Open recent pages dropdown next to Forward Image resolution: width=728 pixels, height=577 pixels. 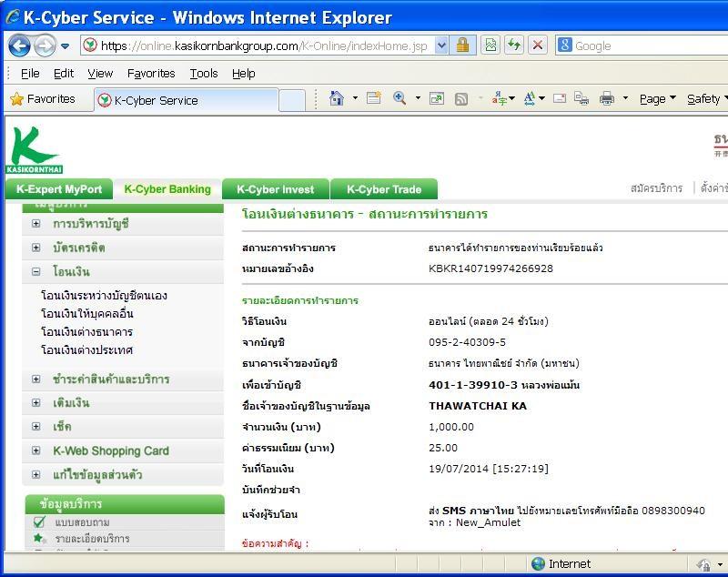click(66, 46)
